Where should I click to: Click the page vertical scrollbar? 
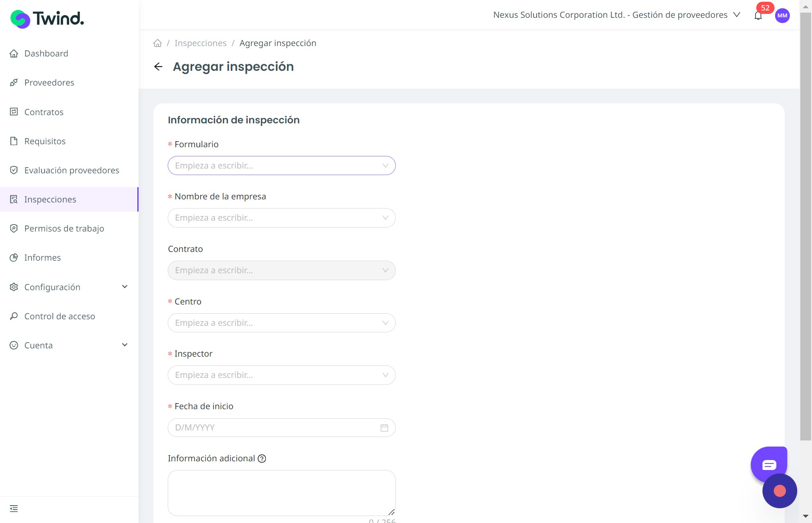805,226
